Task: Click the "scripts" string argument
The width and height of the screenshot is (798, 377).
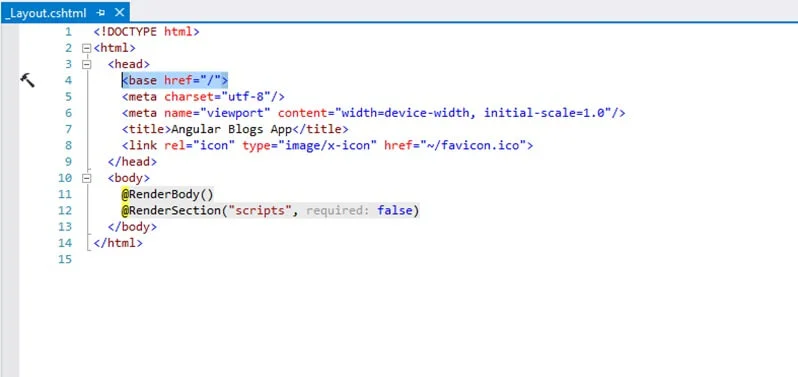Action: 260,211
